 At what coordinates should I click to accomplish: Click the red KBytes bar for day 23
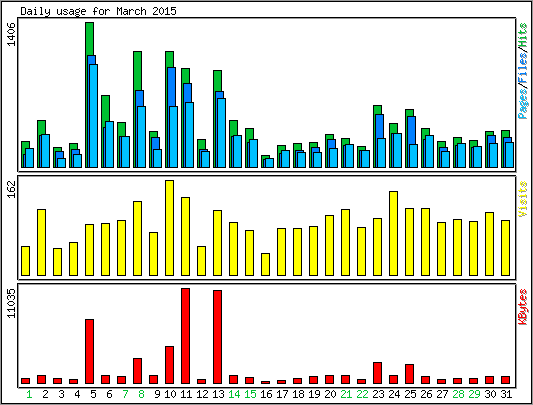pos(377,373)
